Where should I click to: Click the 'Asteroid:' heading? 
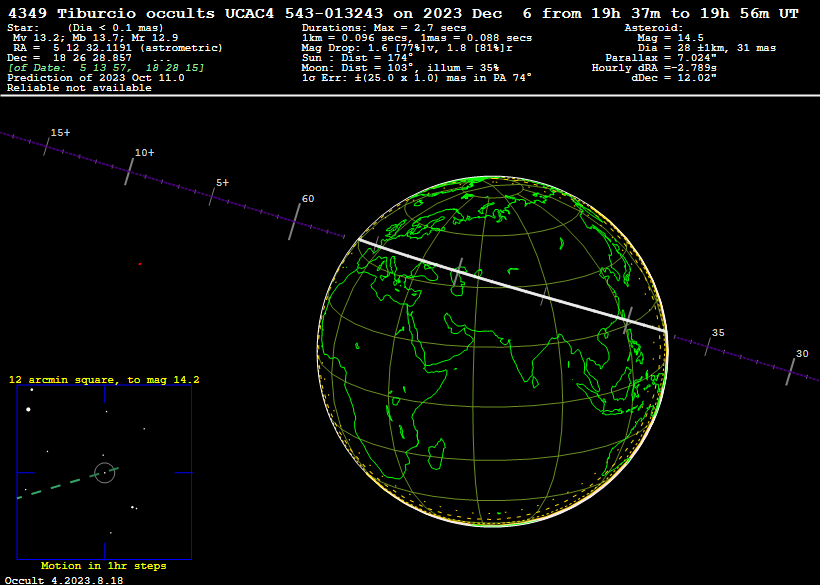point(654,28)
